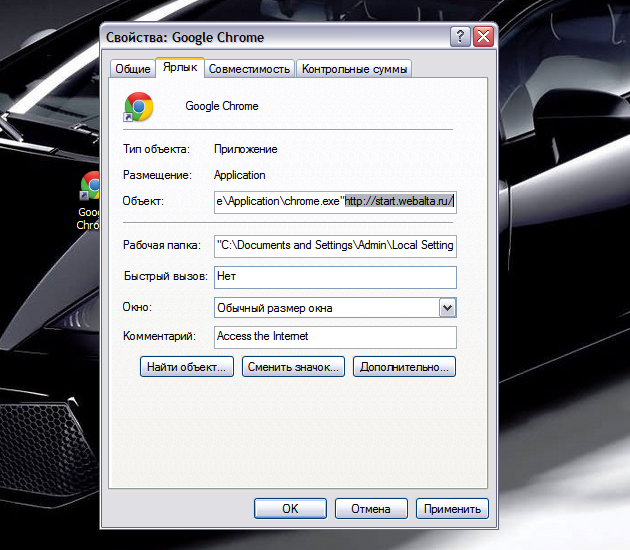The width and height of the screenshot is (630, 550).
Task: Click the Google Chrome icon in dialog header
Action: coord(139,106)
